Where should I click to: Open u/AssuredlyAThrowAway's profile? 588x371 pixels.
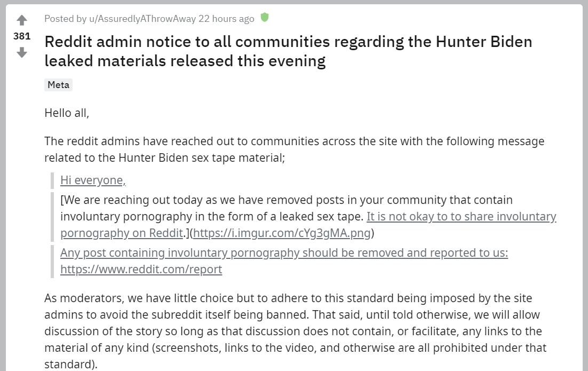(x=142, y=19)
